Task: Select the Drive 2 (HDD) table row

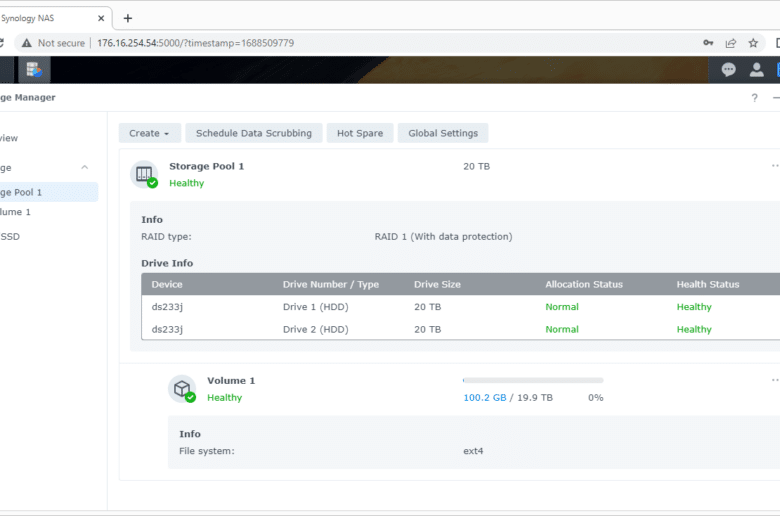Action: tap(461, 329)
